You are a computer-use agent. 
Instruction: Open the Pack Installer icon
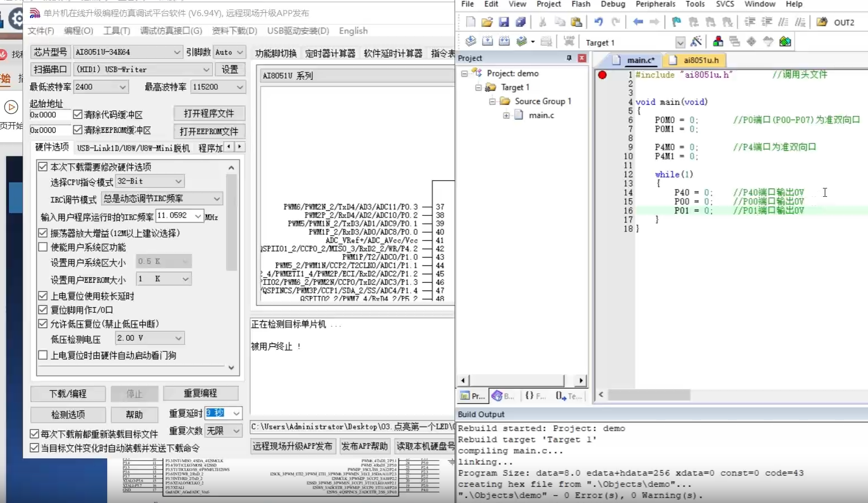(785, 41)
